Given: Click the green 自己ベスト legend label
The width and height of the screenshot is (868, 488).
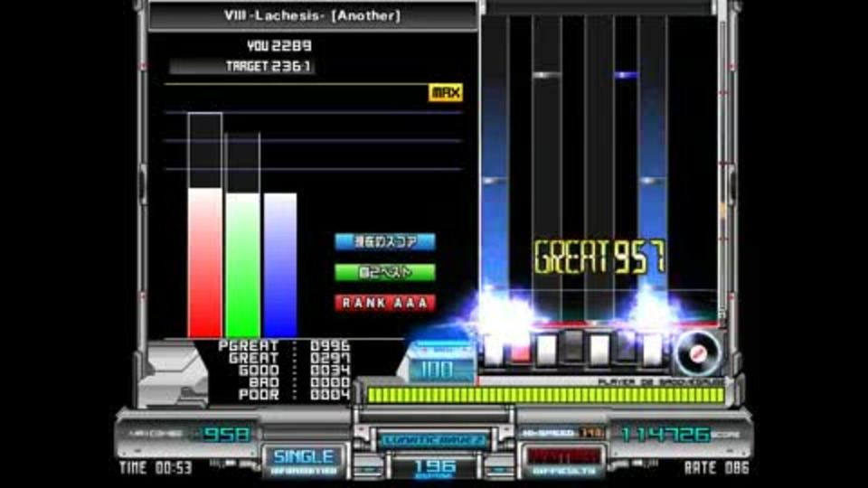Looking at the screenshot, I should point(385,272).
